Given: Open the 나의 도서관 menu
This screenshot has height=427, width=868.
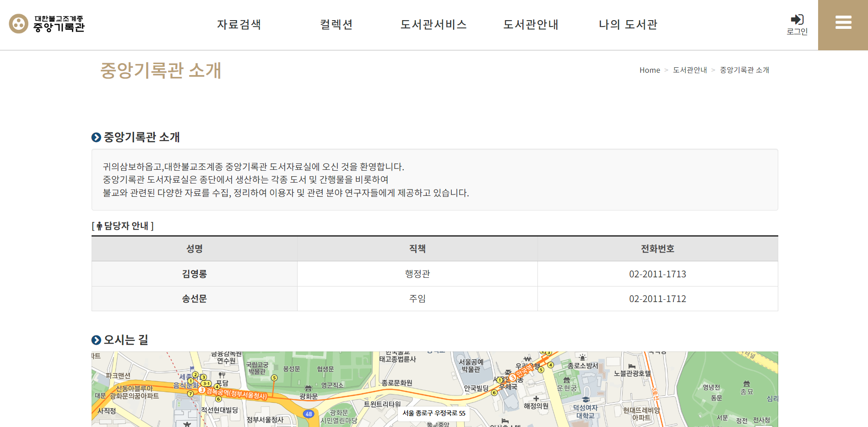Looking at the screenshot, I should [628, 24].
